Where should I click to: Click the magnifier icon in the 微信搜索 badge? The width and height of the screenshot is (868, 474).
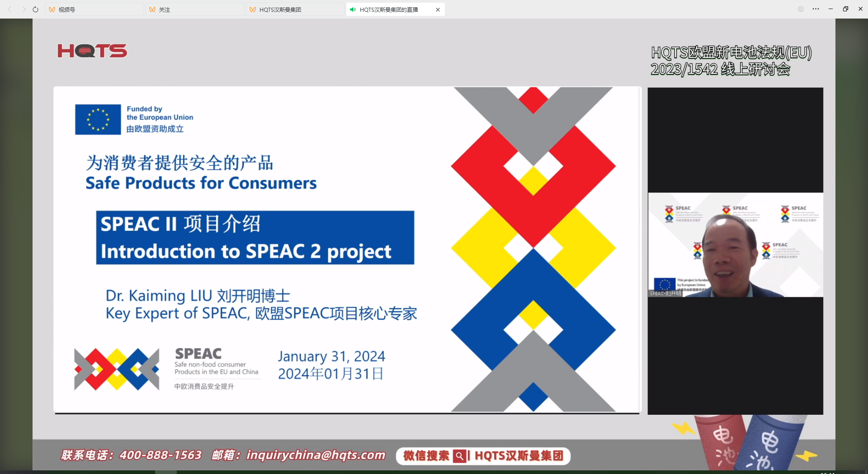click(459, 456)
